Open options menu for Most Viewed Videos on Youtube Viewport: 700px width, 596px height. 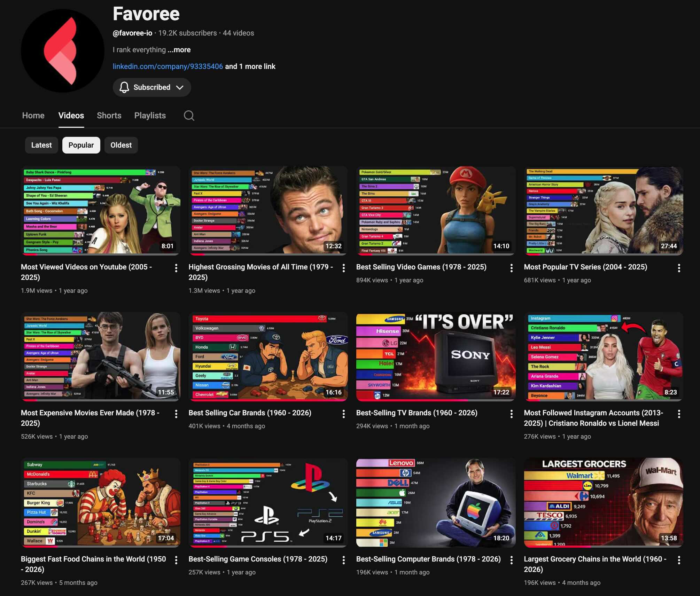tap(176, 268)
